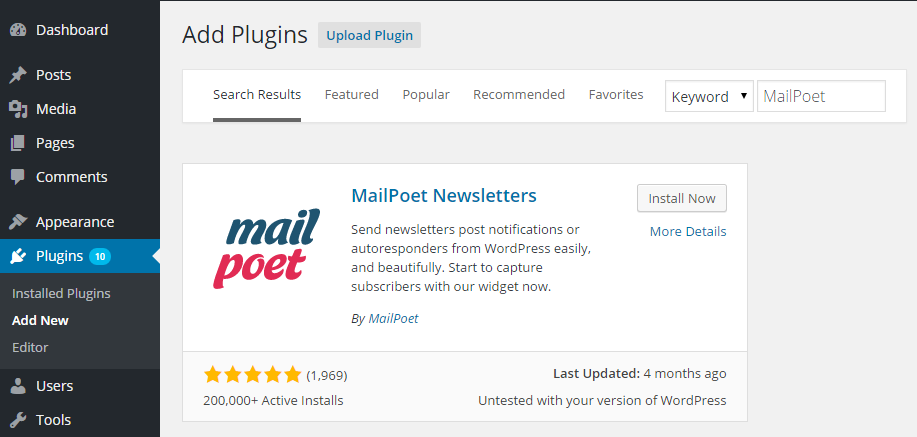Open the Keyword search type dropdown
The width and height of the screenshot is (917, 437).
[709, 97]
